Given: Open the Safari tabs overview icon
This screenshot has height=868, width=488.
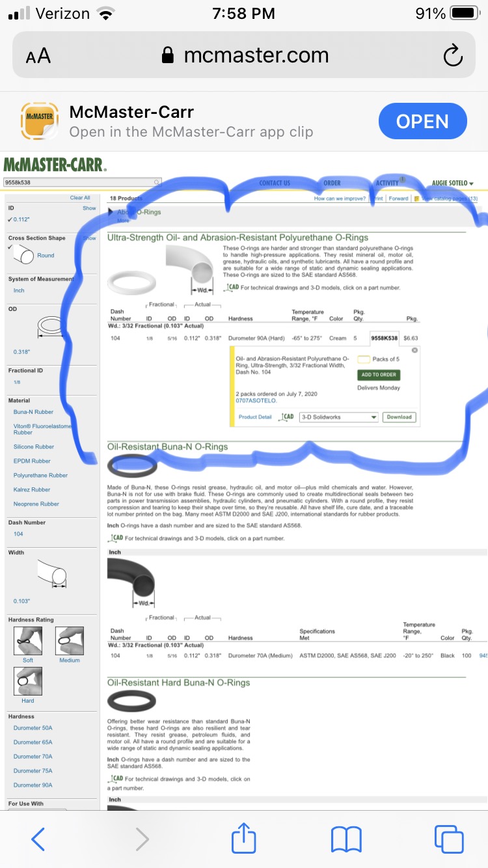Looking at the screenshot, I should [448, 839].
